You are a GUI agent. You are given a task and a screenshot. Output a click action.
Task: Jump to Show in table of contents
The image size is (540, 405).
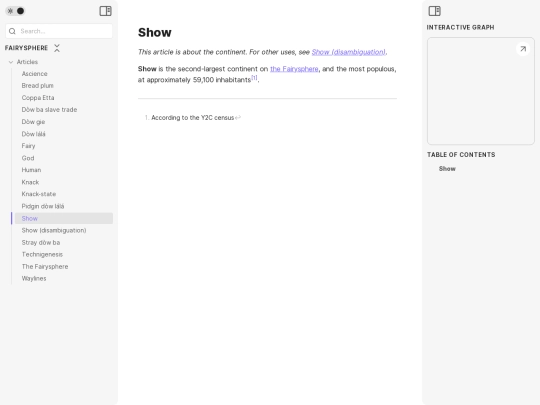(x=447, y=169)
